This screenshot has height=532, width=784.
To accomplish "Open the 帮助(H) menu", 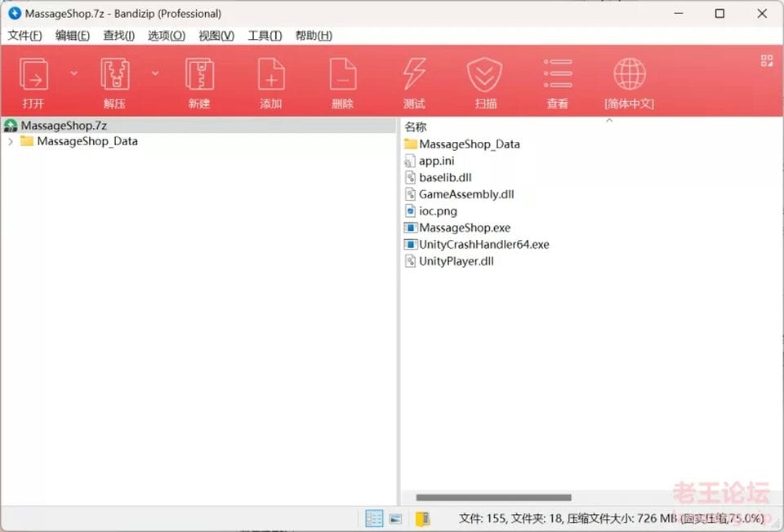I will pos(314,35).
